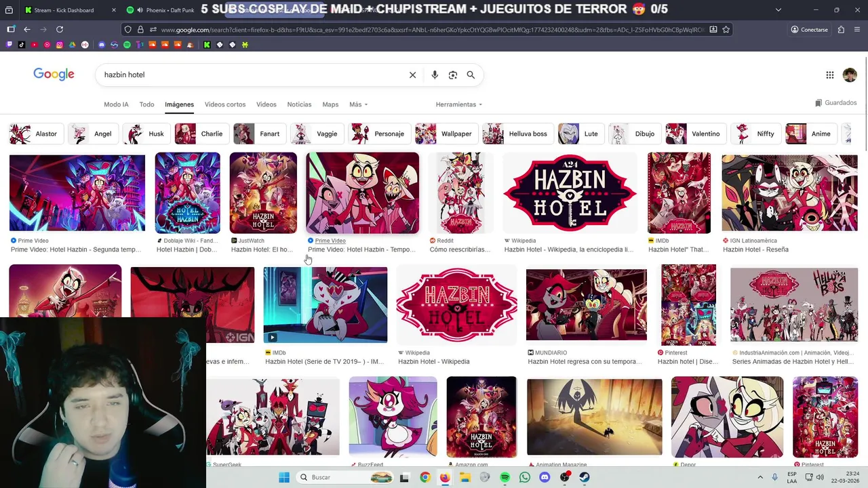Select the Videos cortos tab

coord(225,104)
